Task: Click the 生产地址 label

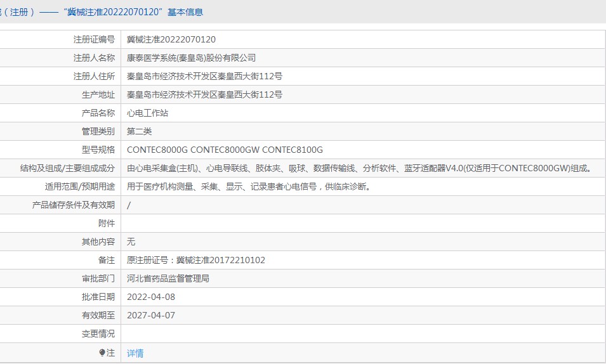Action: (x=98, y=94)
